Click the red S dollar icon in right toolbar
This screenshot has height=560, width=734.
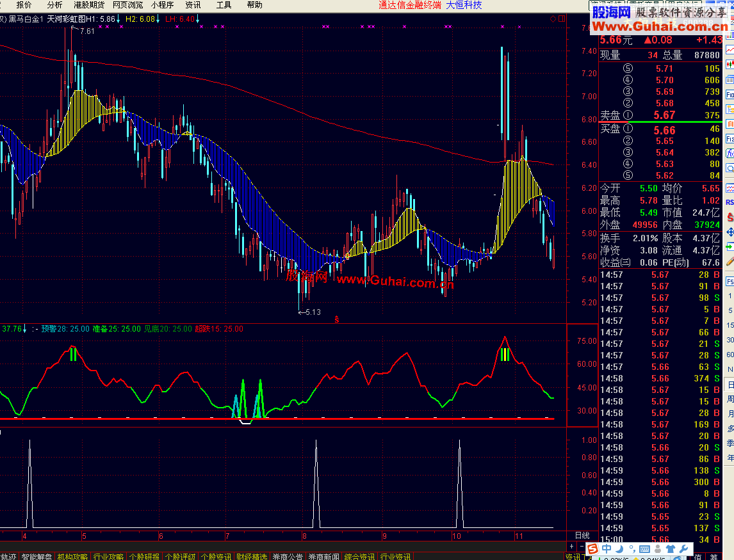pos(730,218)
